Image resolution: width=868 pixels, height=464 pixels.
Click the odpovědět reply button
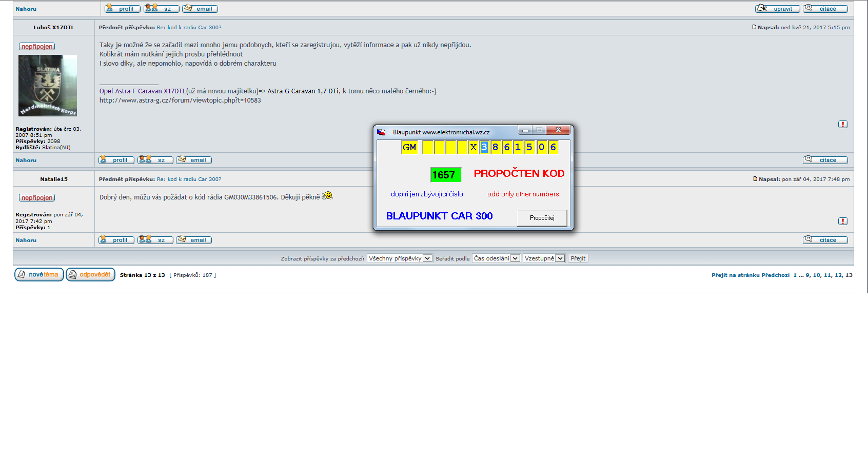pyautogui.click(x=90, y=275)
